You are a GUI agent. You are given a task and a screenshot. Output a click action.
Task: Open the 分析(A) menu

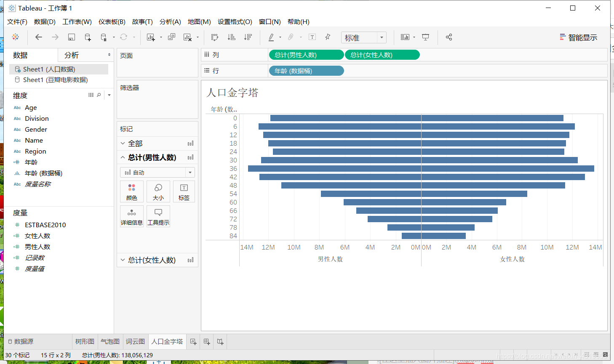coord(170,21)
